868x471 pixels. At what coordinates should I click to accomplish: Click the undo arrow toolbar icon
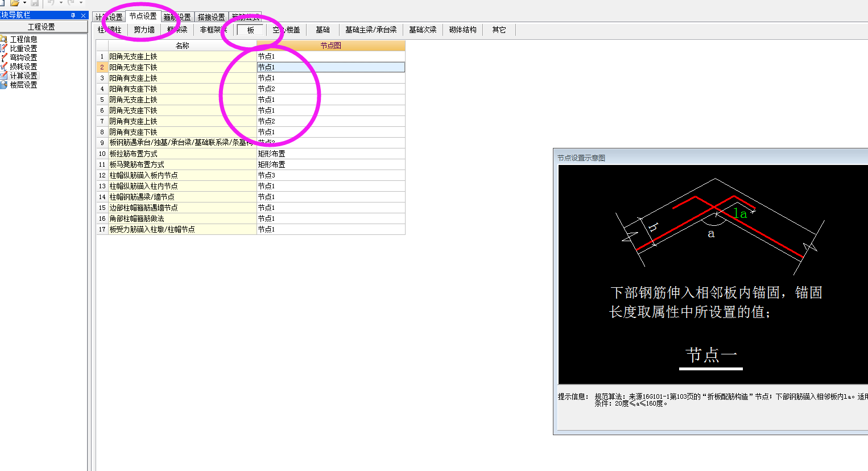52,3
